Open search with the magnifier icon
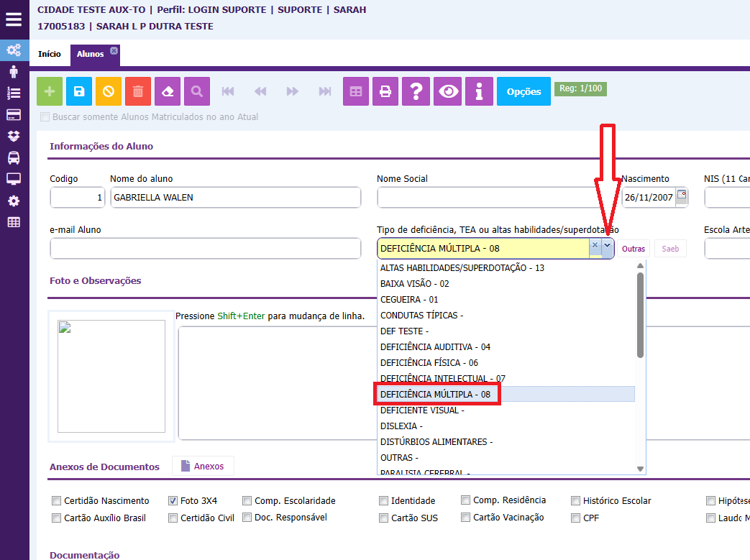The width and height of the screenshot is (750, 560). pos(196,91)
